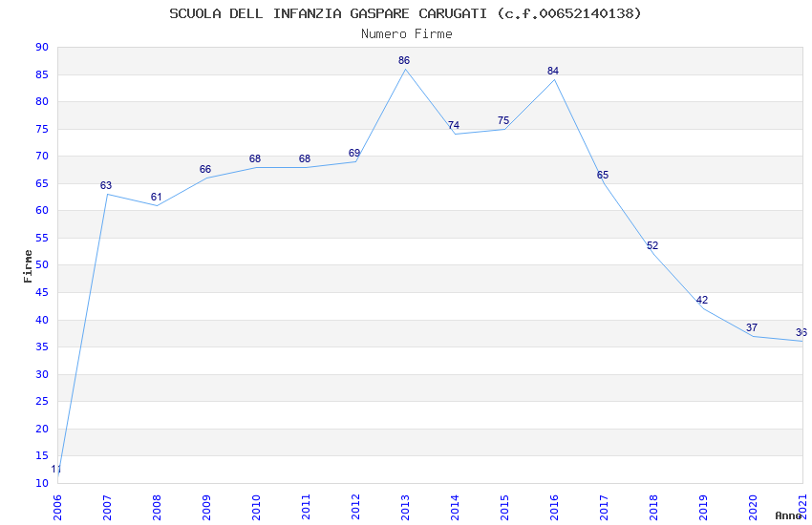Click x-axis year 2015
This screenshot has height=525, width=812.
pos(505,508)
